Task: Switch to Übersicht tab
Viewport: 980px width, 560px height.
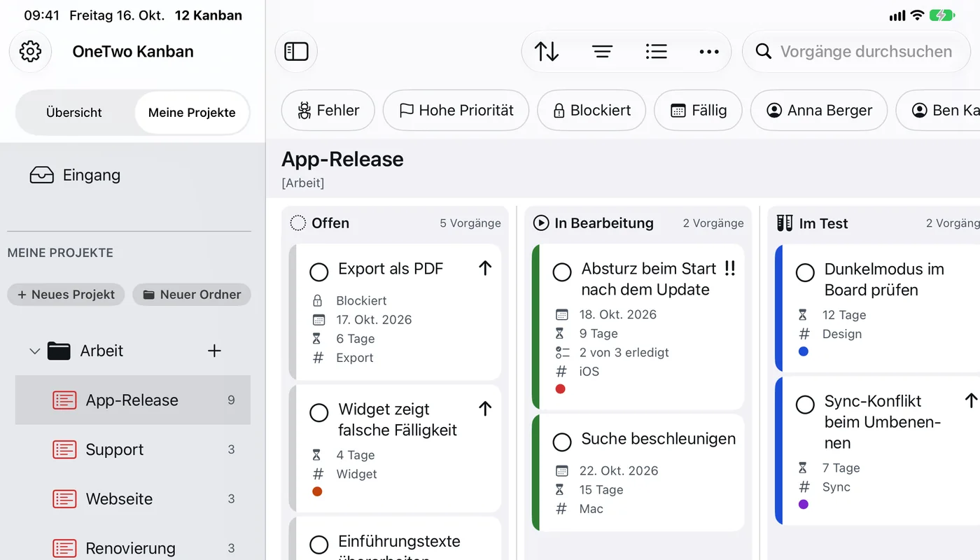Action: pyautogui.click(x=74, y=112)
